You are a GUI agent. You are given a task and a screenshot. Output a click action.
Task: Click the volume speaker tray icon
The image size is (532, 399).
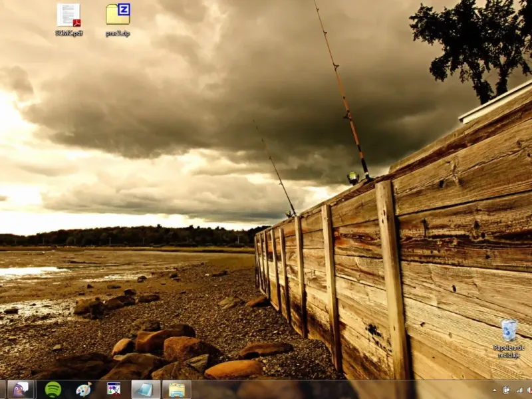[x=529, y=390]
